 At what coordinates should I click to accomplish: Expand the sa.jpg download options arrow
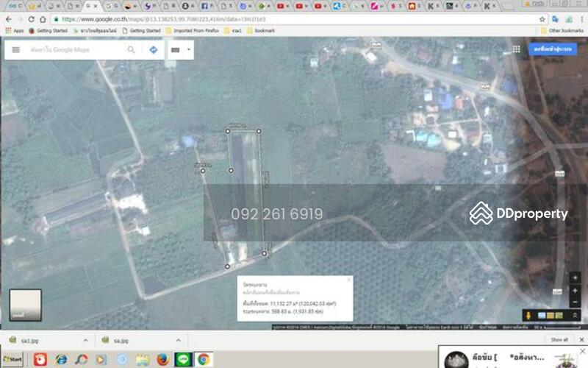pos(178,341)
